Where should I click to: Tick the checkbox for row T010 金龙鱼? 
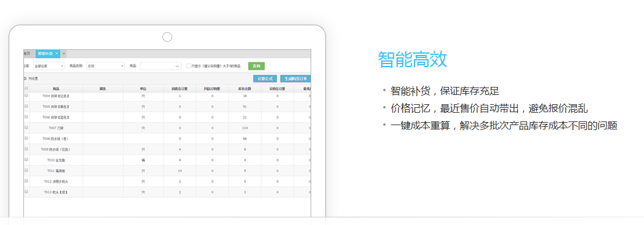26,160
